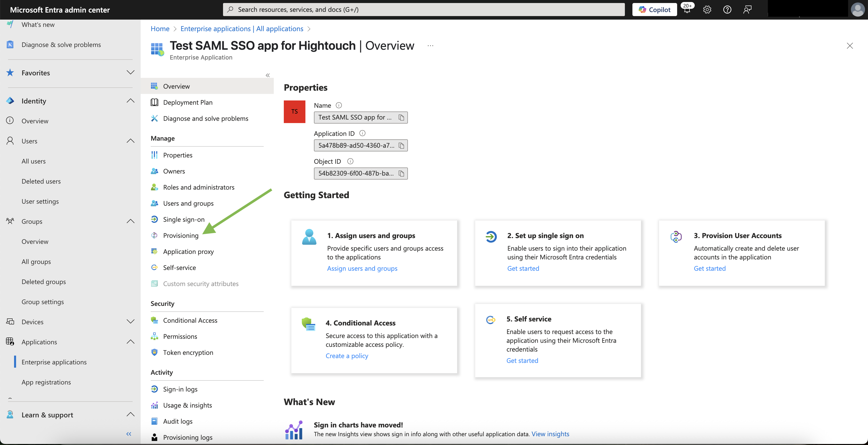Copy the Application ID to clipboard
The height and width of the screenshot is (445, 868).
click(x=401, y=145)
